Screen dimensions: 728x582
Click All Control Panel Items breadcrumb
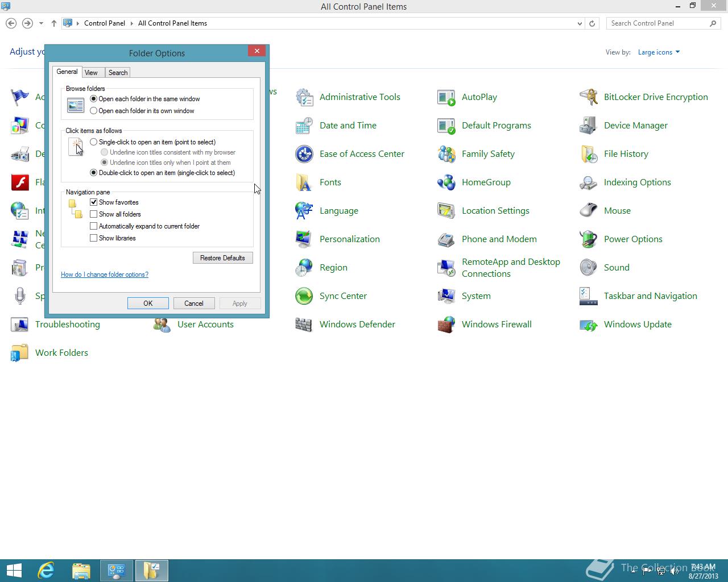click(172, 23)
